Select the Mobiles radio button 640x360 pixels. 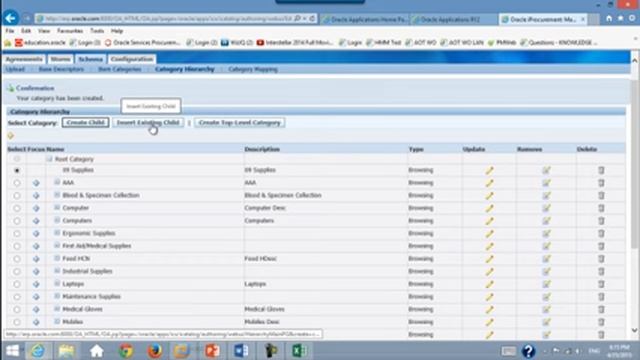[17, 322]
